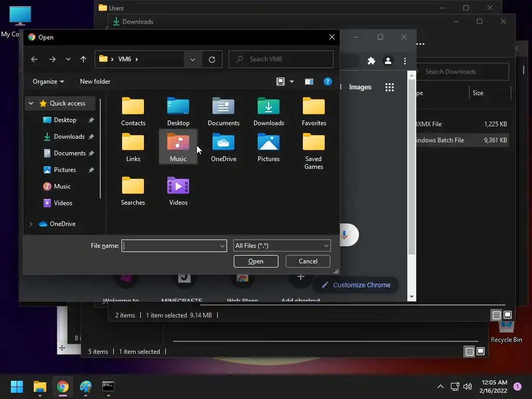The height and width of the screenshot is (399, 532).
Task: Expand address bar history dropdown
Action: click(193, 59)
